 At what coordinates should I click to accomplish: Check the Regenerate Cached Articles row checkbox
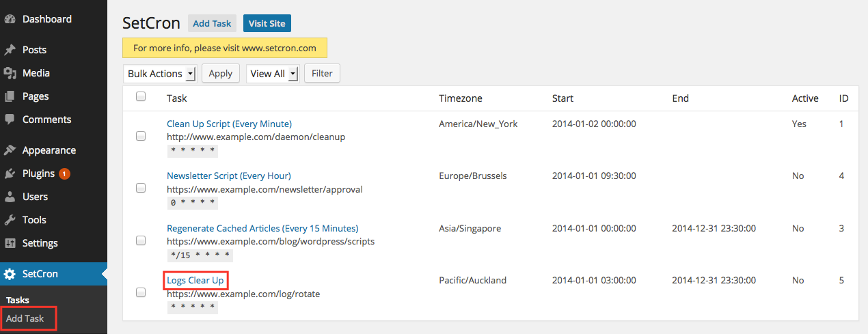141,240
